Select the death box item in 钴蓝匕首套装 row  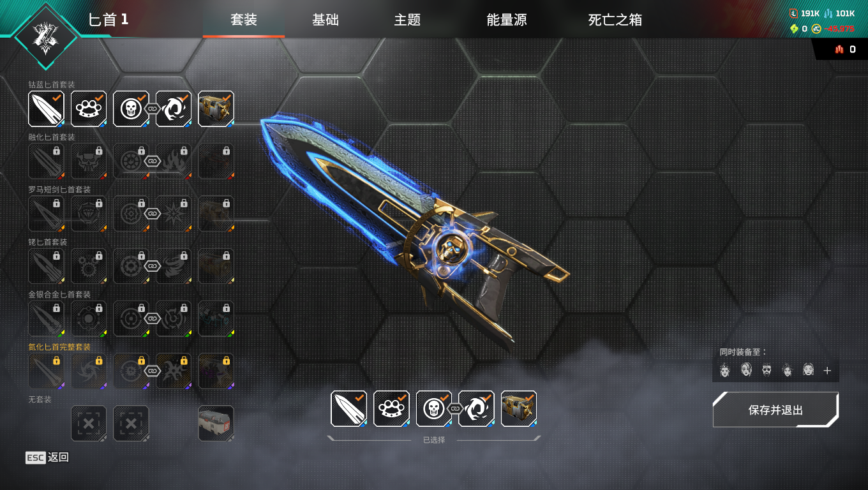(216, 108)
